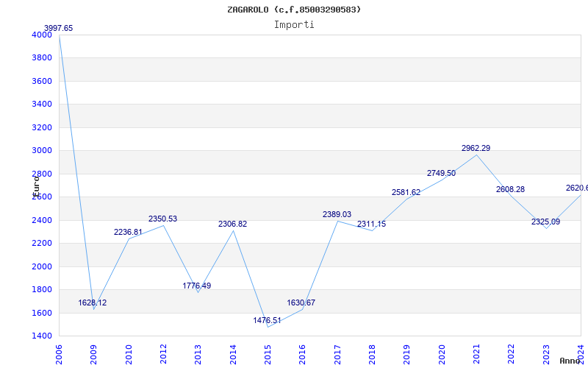588x368 pixels.
Task: Click x-axis year label 2015
Action: pos(268,354)
